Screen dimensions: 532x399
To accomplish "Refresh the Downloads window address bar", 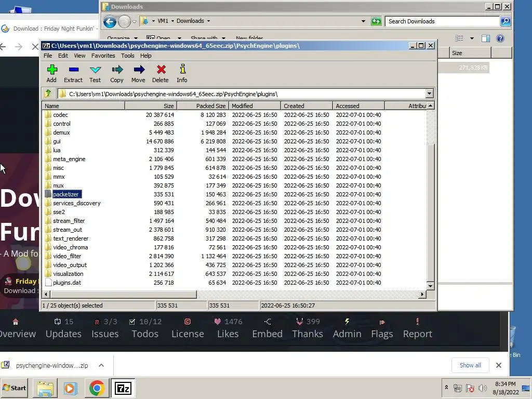I will 376,21.
